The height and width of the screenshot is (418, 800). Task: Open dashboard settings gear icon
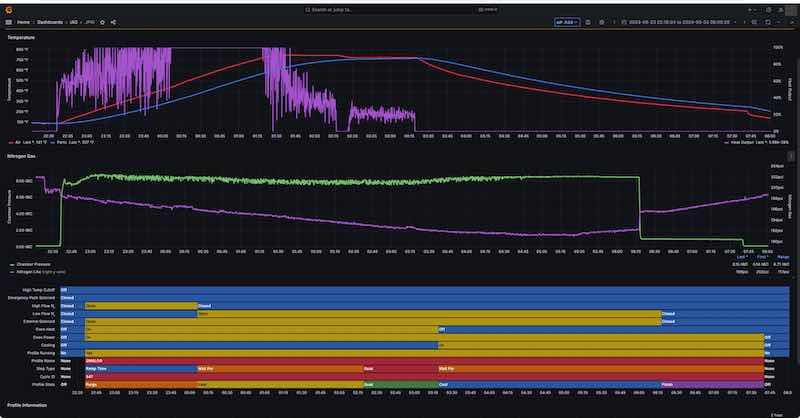click(x=602, y=22)
